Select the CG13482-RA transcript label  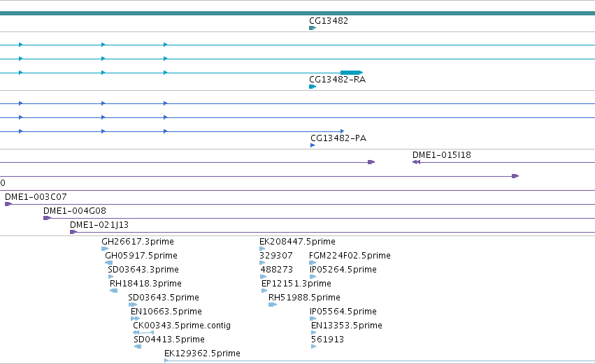coord(337,80)
